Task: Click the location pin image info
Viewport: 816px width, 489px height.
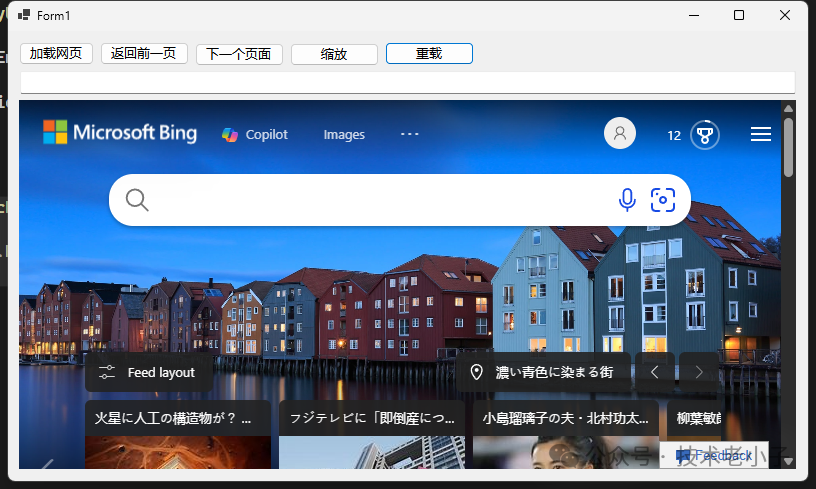Action: click(477, 372)
